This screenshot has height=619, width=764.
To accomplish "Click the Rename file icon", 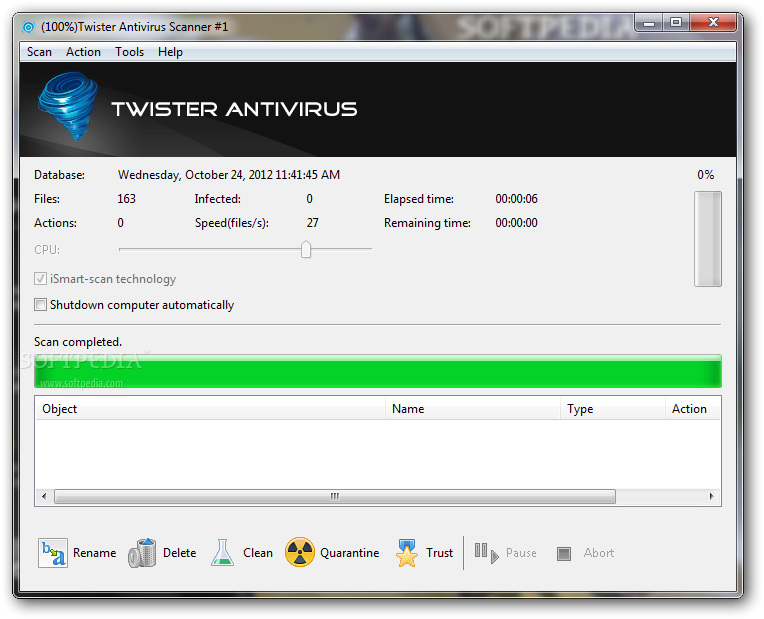I will click(53, 553).
